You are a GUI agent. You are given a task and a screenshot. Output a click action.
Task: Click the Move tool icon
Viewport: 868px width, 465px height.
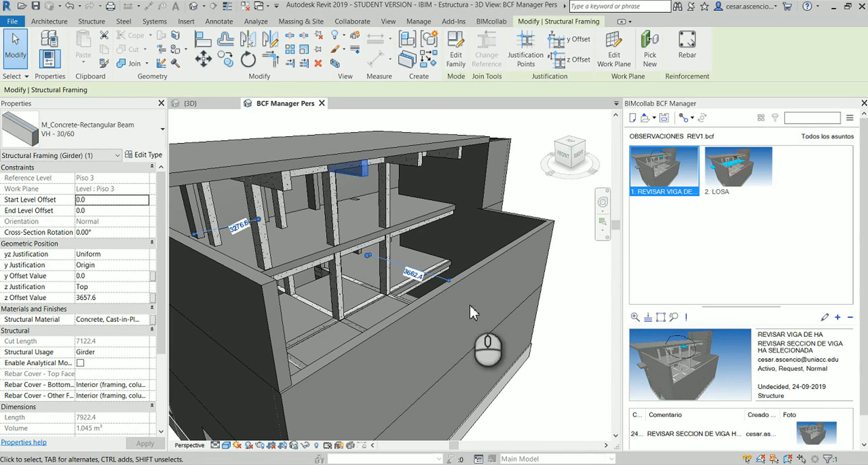203,59
